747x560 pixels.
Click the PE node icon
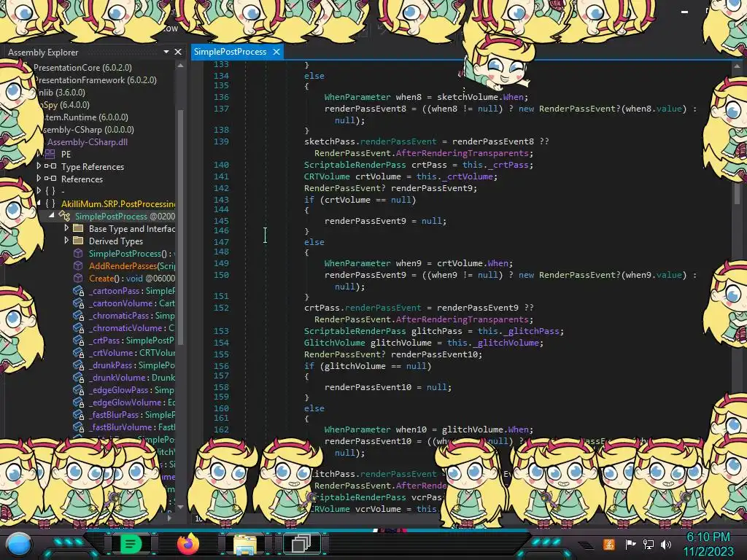pos(50,154)
